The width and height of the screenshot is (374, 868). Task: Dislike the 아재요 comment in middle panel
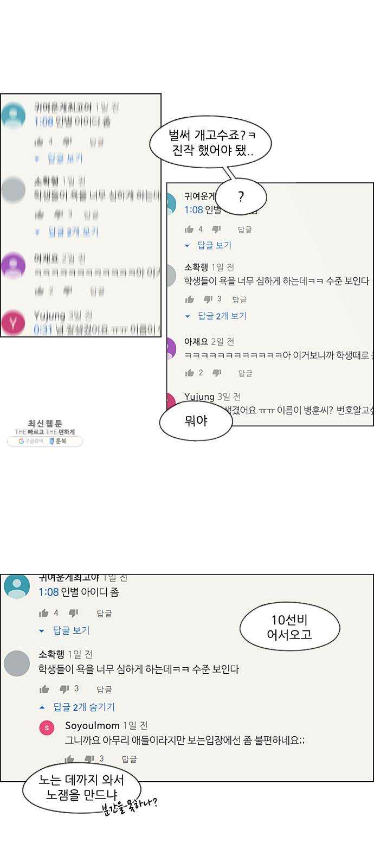217,373
